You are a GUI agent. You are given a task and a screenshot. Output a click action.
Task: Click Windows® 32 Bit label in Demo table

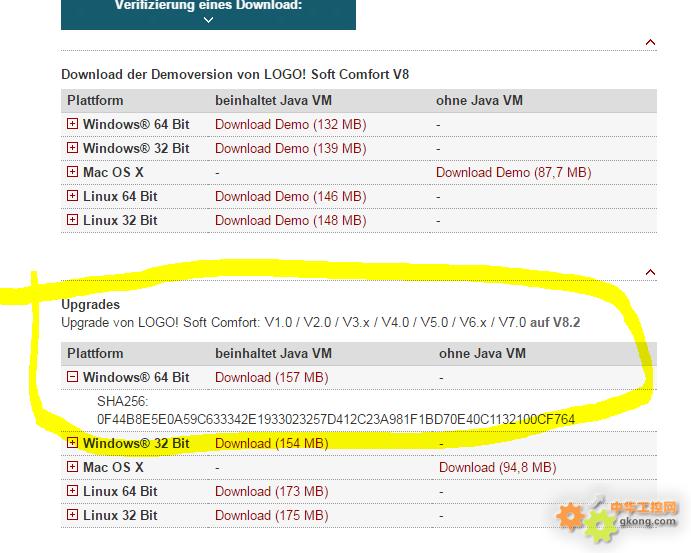[x=136, y=148]
